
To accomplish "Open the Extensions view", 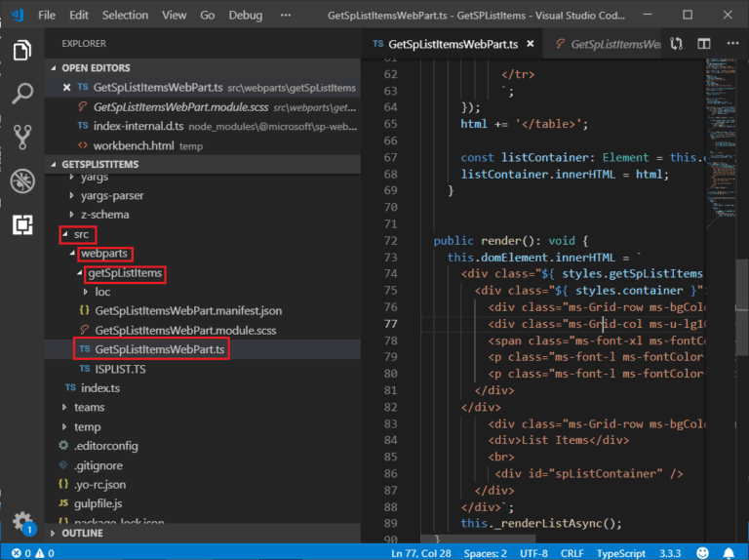I will coord(22,224).
